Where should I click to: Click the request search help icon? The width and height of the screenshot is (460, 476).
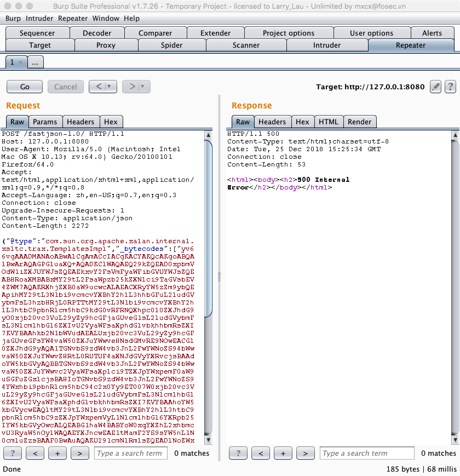click(13, 453)
